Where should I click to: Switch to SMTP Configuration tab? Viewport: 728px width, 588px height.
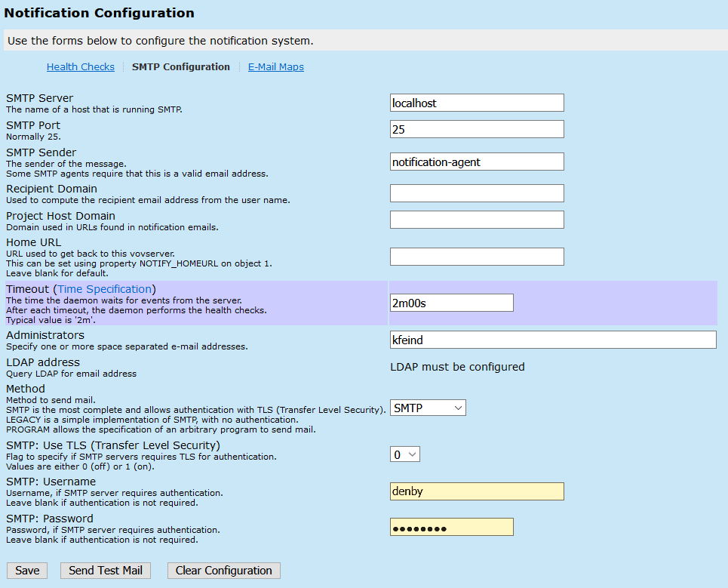(x=180, y=67)
